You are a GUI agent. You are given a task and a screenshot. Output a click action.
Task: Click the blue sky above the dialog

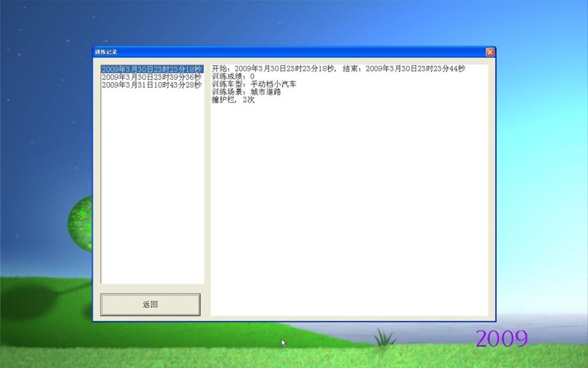[x=294, y=23]
